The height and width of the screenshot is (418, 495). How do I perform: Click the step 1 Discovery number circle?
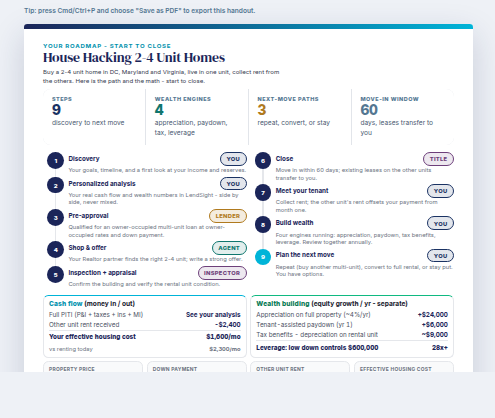coord(55,161)
